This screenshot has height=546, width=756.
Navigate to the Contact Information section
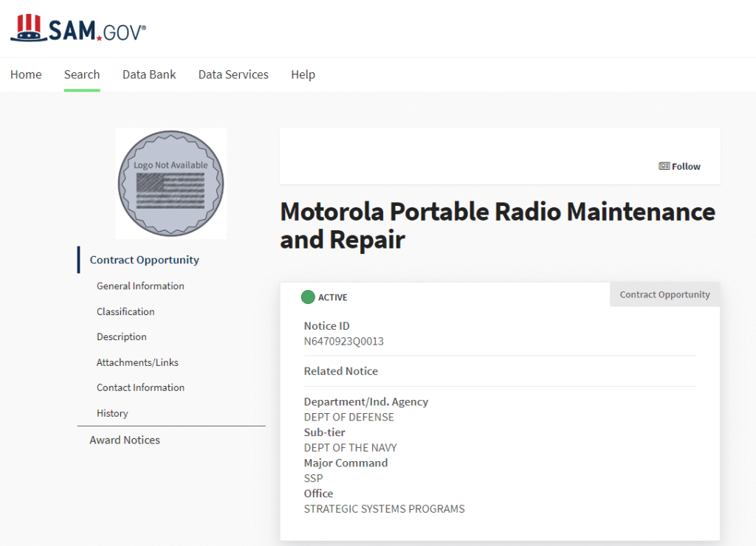[140, 387]
